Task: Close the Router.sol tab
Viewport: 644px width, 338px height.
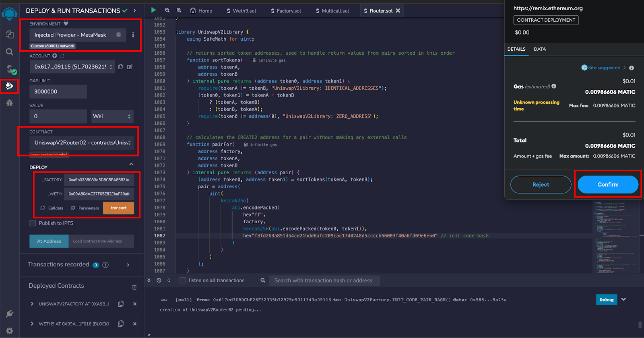Action: pyautogui.click(x=398, y=11)
